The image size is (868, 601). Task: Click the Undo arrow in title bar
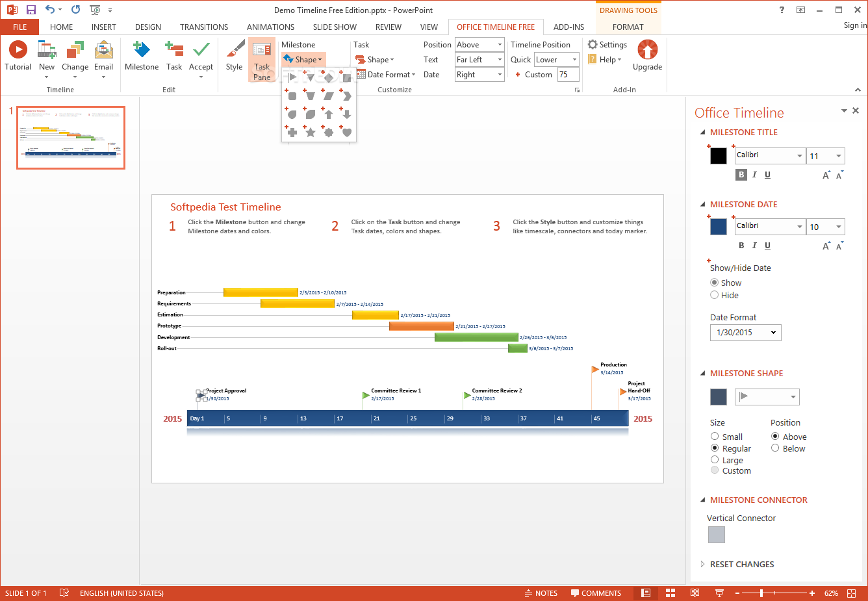(x=49, y=10)
